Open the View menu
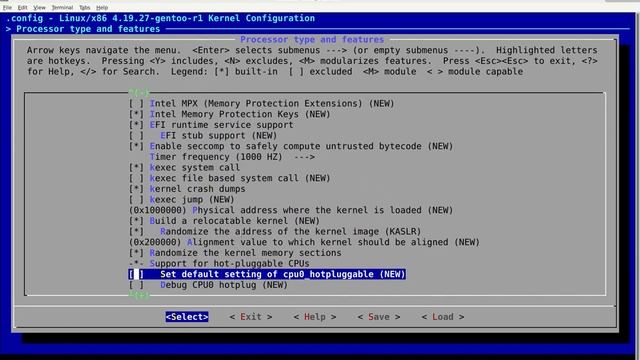Screen dimensions: 640x360 39,7
